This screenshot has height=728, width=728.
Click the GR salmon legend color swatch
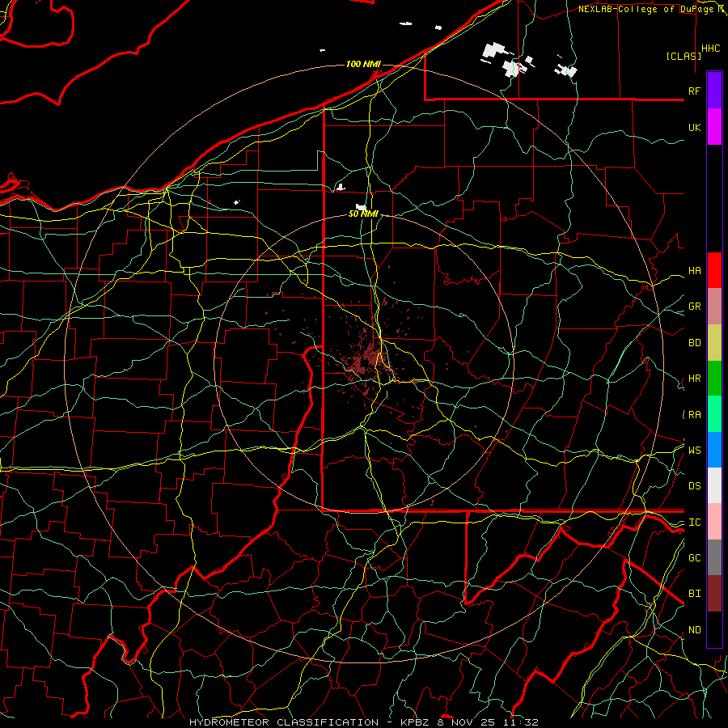[x=714, y=306]
